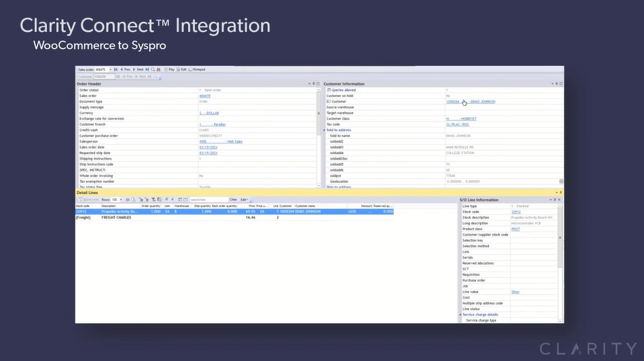Close the S/O Line Information panel
644x361 pixels.
[x=559, y=199]
